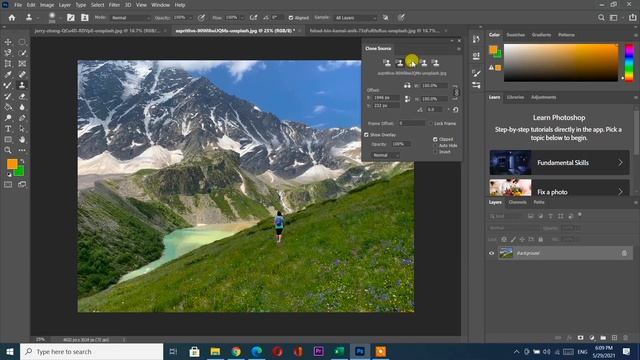Toggle the Clipped checkbox
This screenshot has height=360, width=640.
pyautogui.click(x=435, y=139)
